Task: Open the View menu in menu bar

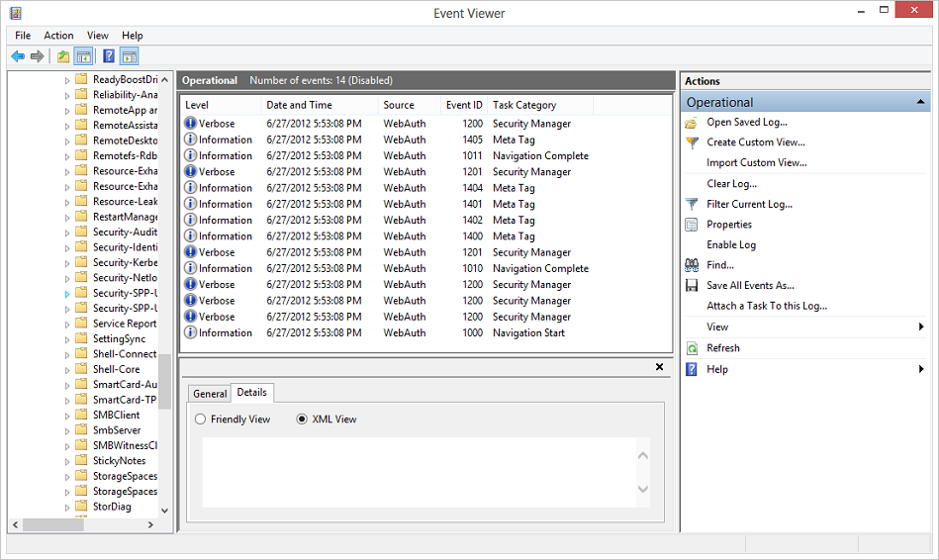Action: (98, 36)
